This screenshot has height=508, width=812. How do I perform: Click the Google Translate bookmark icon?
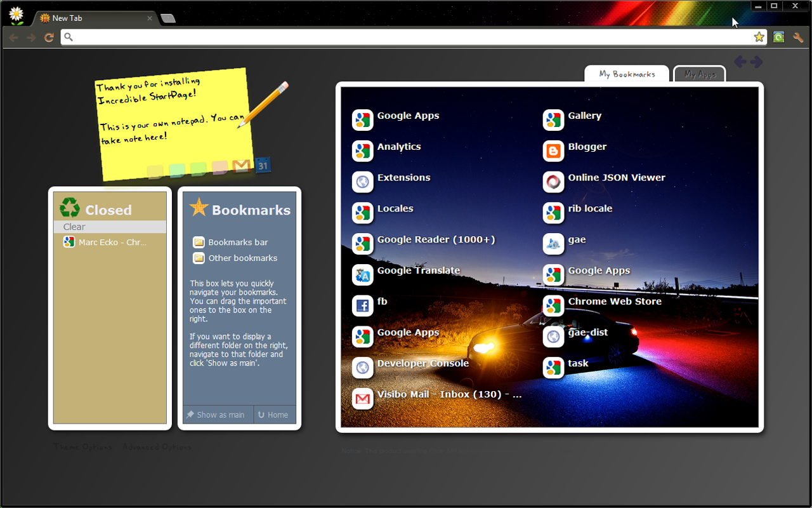[362, 275]
